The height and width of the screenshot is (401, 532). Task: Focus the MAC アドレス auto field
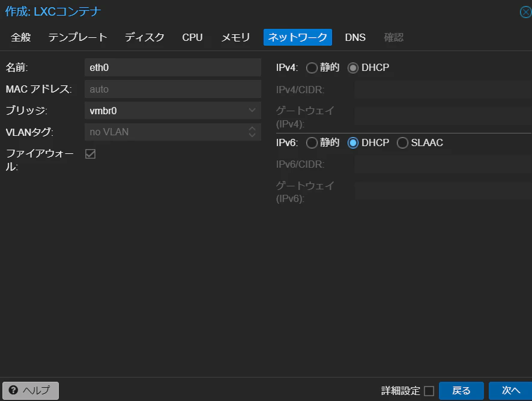pos(173,89)
